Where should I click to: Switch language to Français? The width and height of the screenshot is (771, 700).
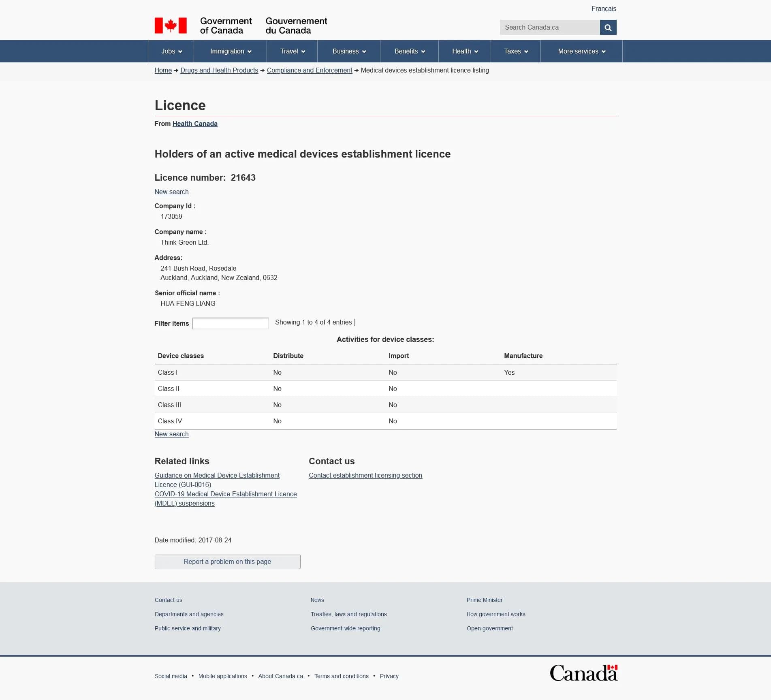tap(604, 9)
